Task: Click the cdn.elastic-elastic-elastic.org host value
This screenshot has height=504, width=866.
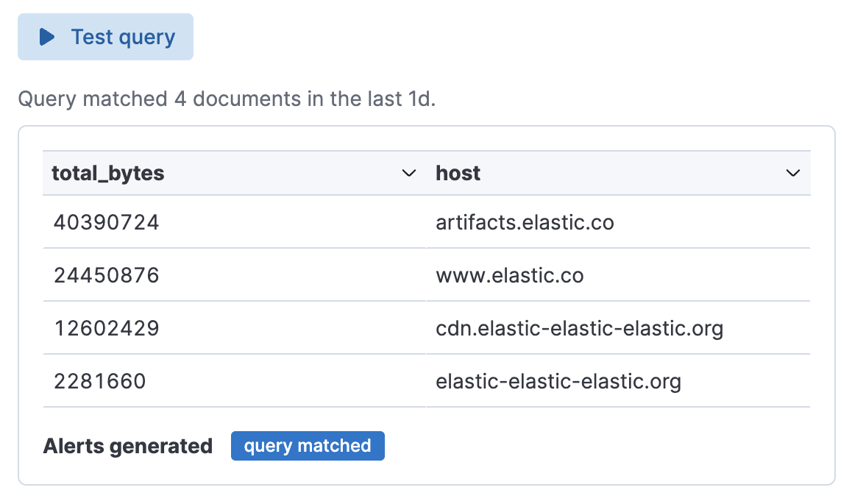Action: tap(581, 328)
